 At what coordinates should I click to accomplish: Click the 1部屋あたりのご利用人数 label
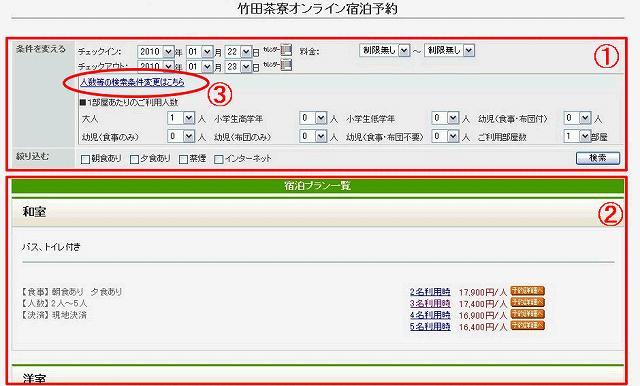click(129, 102)
